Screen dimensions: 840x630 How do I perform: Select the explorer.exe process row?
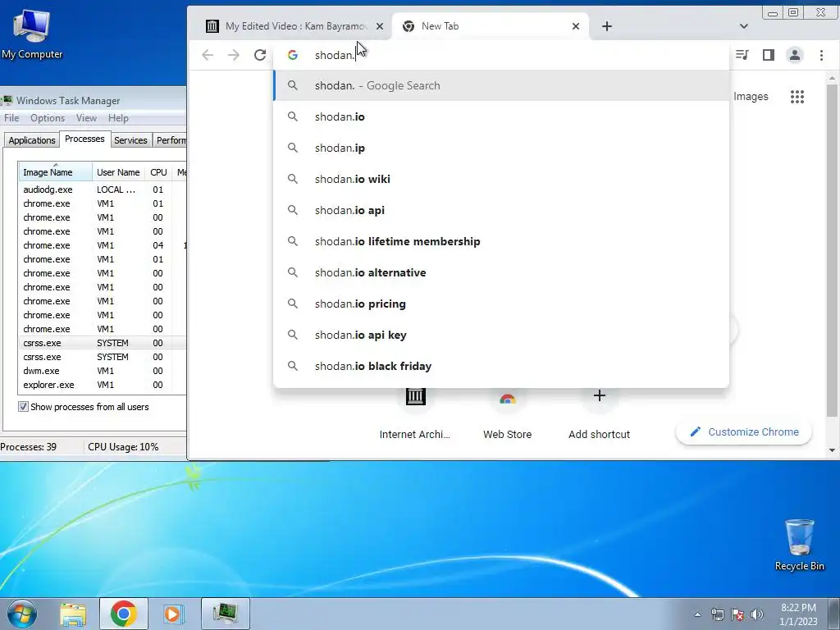tap(102, 385)
